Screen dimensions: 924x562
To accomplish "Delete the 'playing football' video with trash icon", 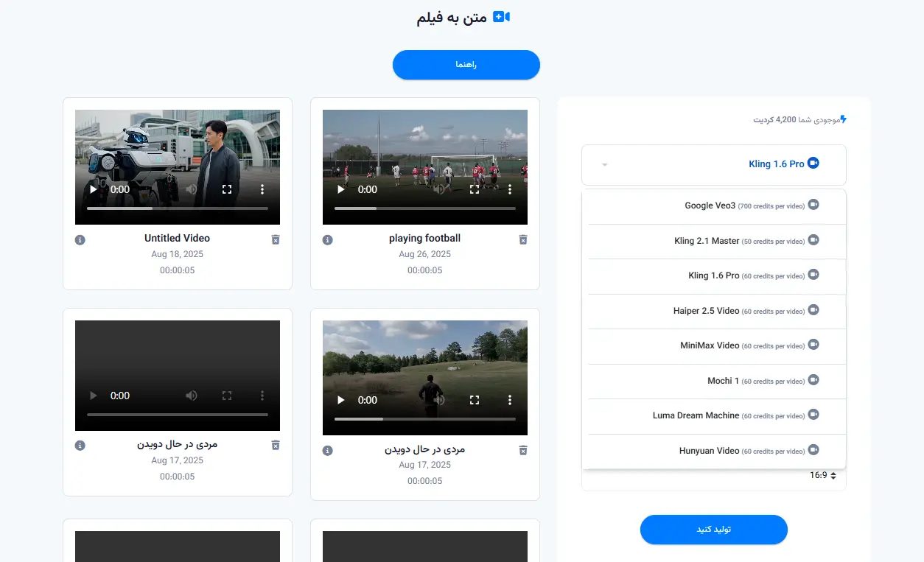I will tap(523, 239).
